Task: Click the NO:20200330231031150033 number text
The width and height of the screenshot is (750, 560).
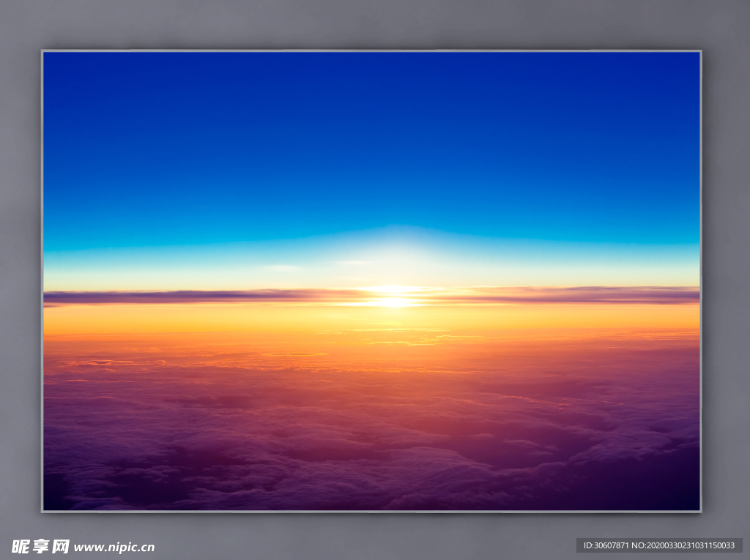Action: pos(686,545)
